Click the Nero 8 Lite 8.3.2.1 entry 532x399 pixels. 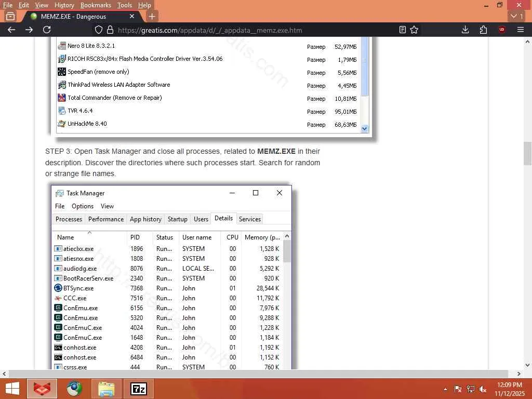[x=91, y=46]
